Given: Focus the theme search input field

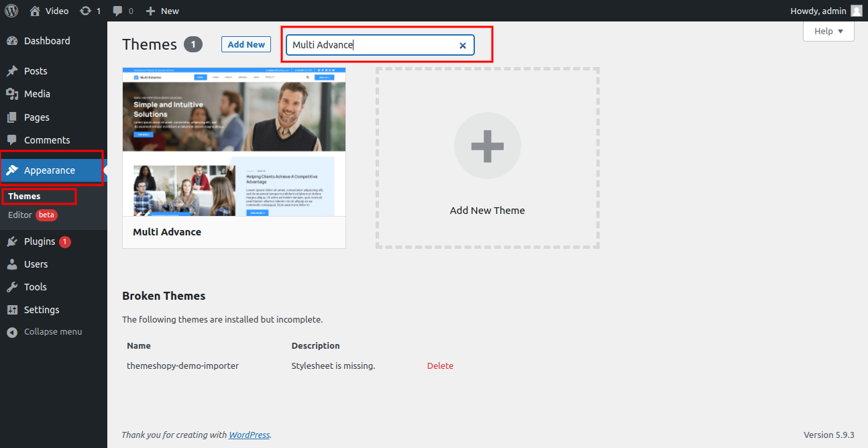Looking at the screenshot, I should point(372,46).
